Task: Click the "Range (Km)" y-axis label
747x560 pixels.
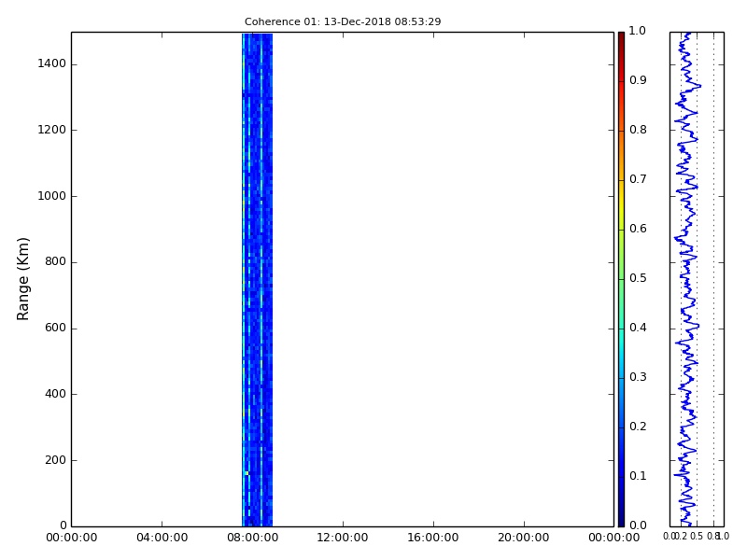Action: click(22, 279)
